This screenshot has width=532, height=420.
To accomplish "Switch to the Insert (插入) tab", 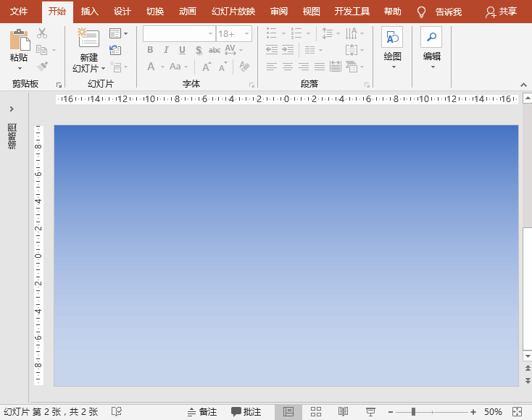I will pyautogui.click(x=90, y=12).
